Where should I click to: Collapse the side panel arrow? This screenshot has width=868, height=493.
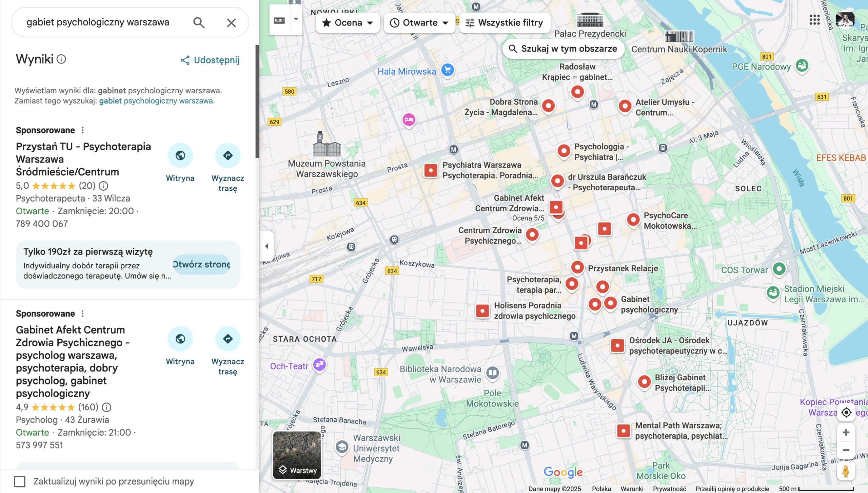point(267,246)
